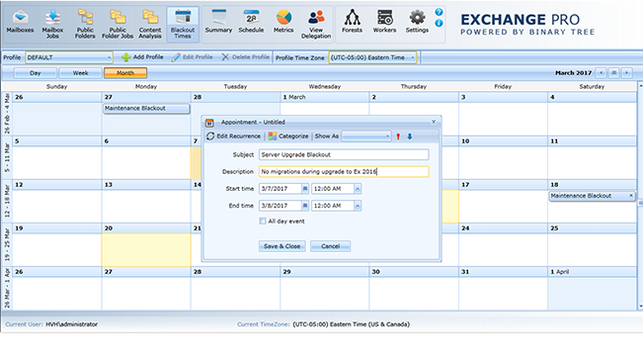The height and width of the screenshot is (362, 644).
Task: Click the Save & Close button
Action: pyautogui.click(x=282, y=246)
